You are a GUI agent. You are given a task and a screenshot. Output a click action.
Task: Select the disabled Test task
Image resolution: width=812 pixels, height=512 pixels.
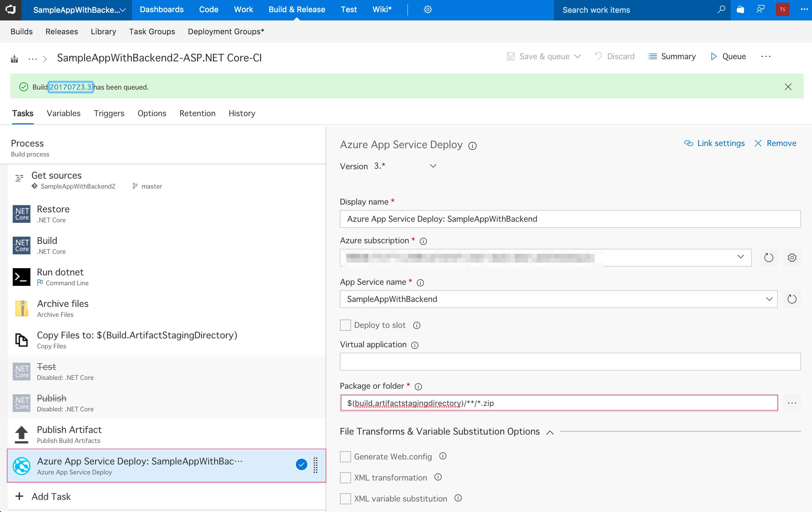point(167,371)
